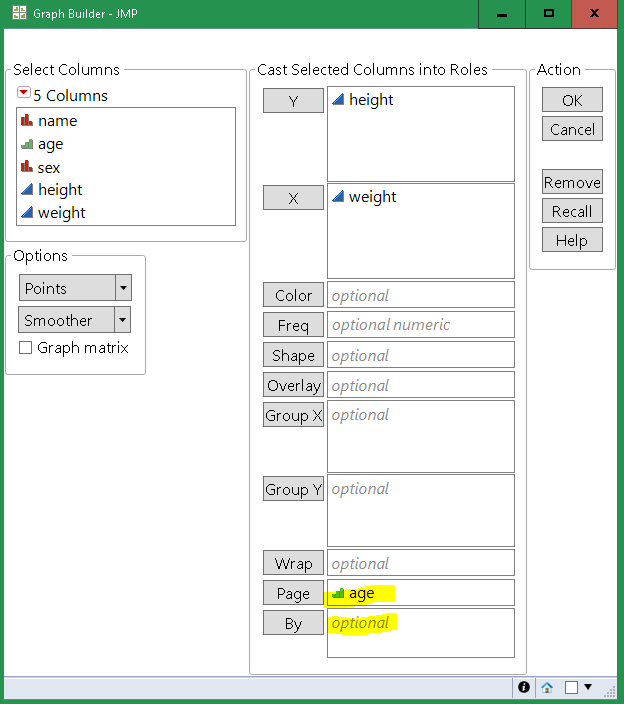Viewport: 624px width, 704px height.
Task: Select the height column in Select Columns
Action: [x=60, y=190]
